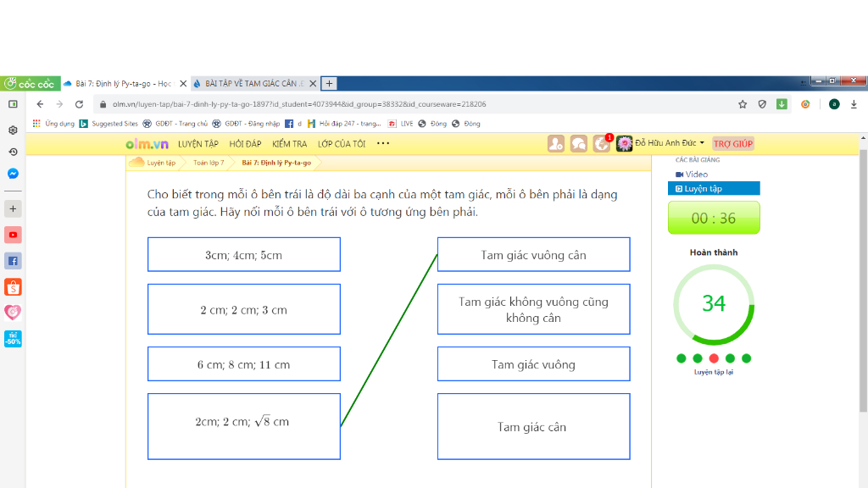868x488 pixels.
Task: Click the TRỢ GIÚP help button
Action: tap(733, 144)
